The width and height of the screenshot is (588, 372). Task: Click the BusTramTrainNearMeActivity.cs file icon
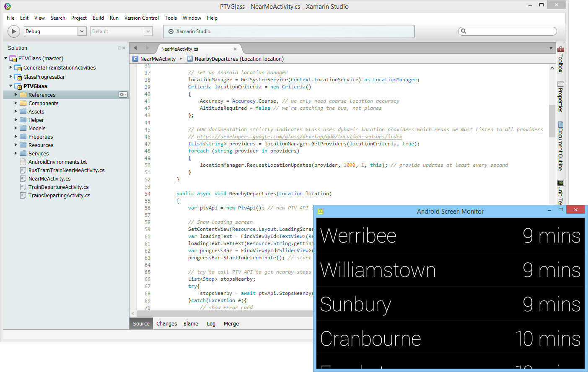(23, 170)
